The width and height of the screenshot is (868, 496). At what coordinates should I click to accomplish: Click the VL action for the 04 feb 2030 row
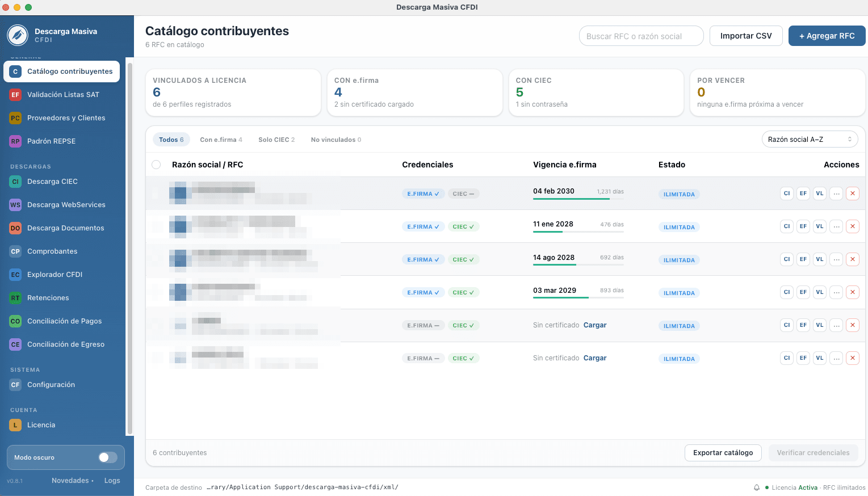pyautogui.click(x=820, y=194)
